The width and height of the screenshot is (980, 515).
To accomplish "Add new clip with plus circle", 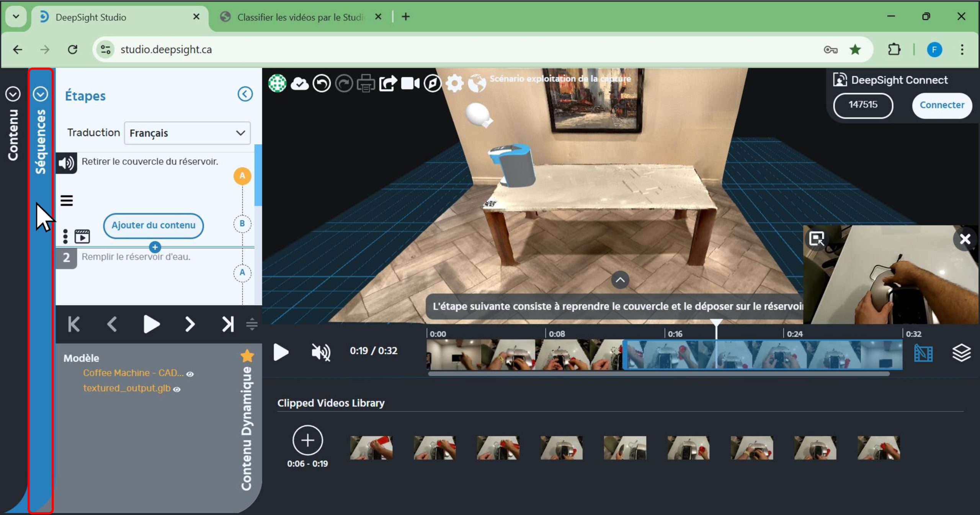I will tap(307, 440).
